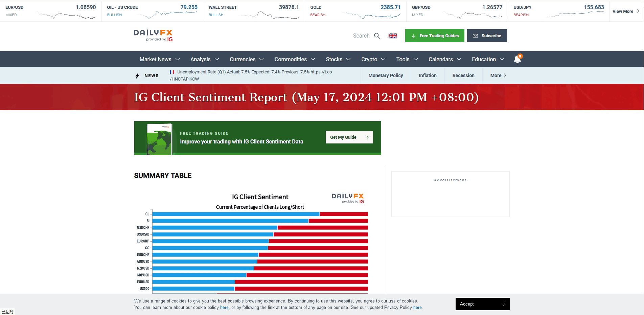The image size is (644, 315).
Task: Expand the Stocks menu chevron
Action: point(348,59)
